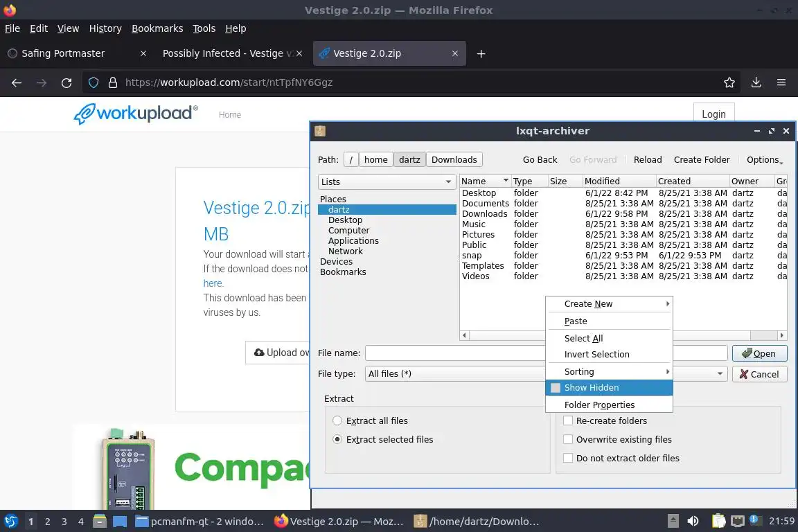Screen dimensions: 798x532
Task: Open site security padlock info
Action: (x=113, y=82)
